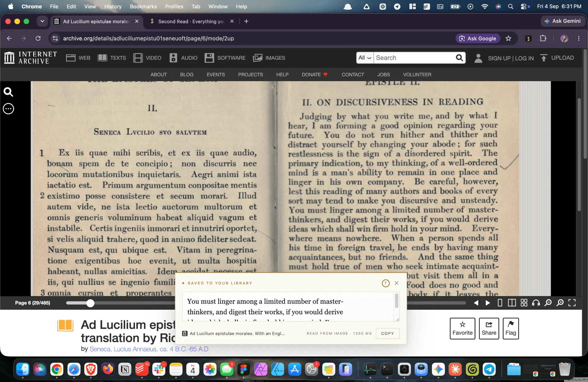Open Chrome extensions puzzle icon
Viewport: 588px width, 382px height.
pos(543,38)
